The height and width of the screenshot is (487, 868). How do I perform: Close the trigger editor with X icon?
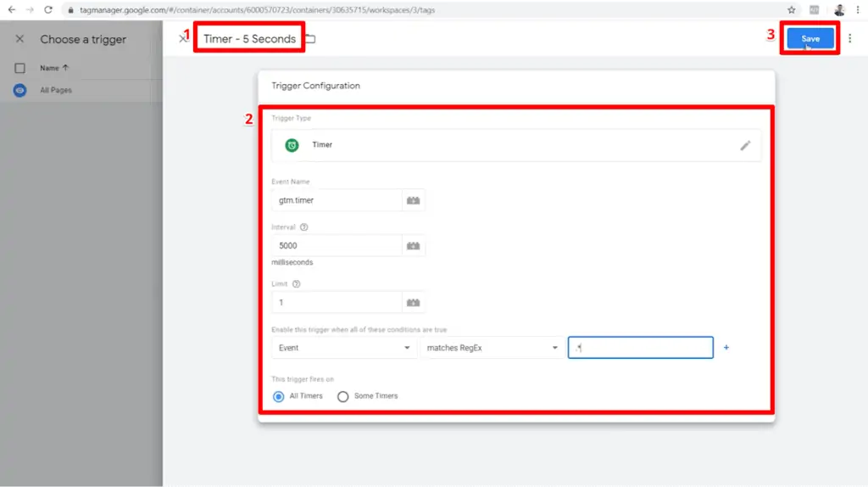[x=182, y=38]
